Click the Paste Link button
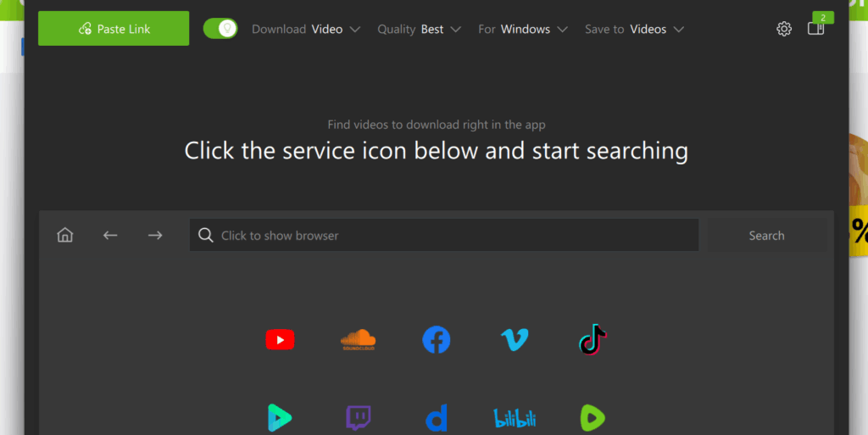Viewport: 868px width, 435px height. (114, 28)
